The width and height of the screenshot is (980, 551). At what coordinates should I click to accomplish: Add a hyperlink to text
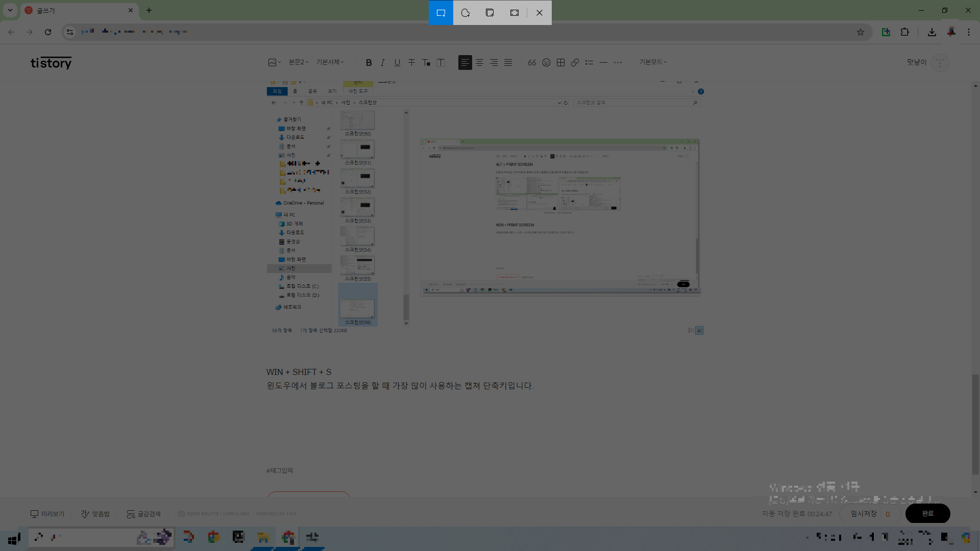pos(575,62)
